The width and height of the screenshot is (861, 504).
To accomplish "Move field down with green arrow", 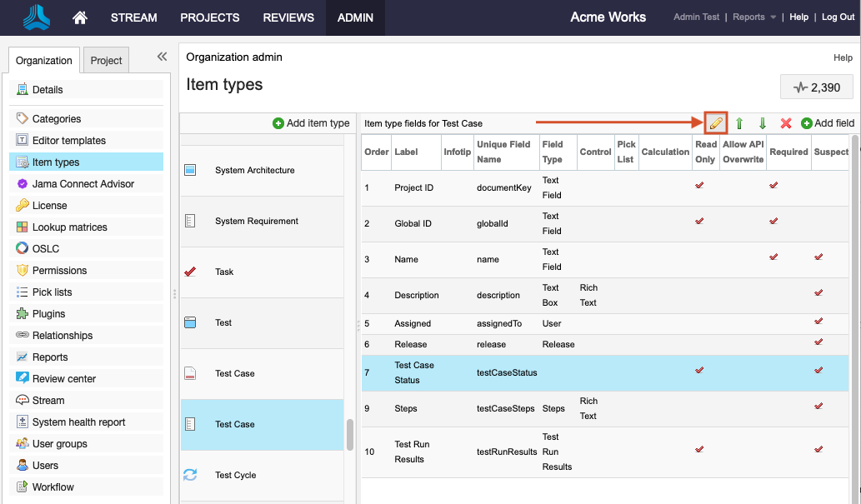I will [762, 123].
